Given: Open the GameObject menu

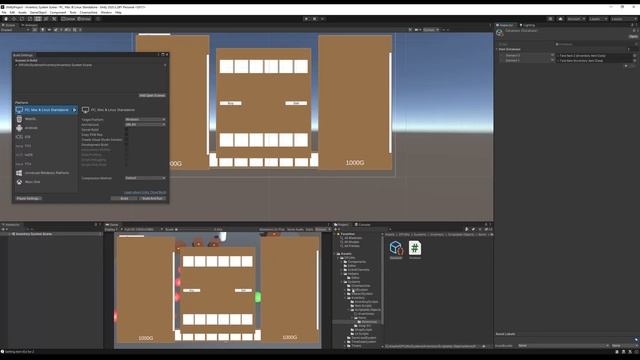Looking at the screenshot, I should [x=38, y=13].
